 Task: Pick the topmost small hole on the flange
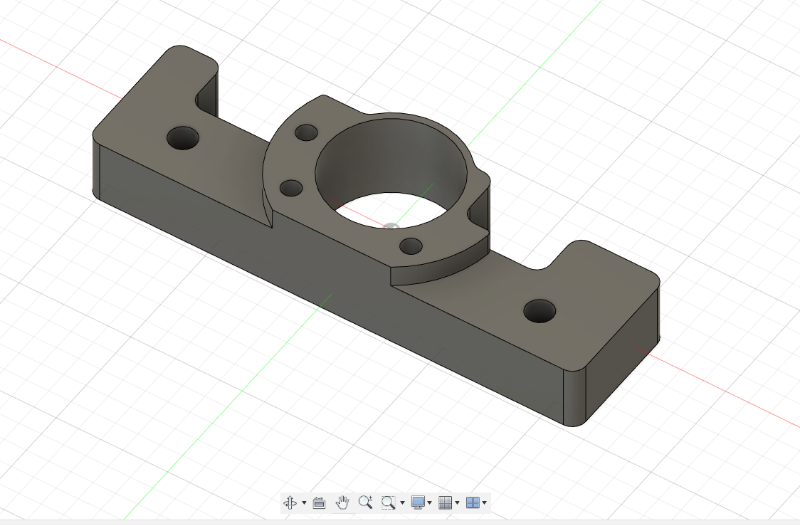coord(306,131)
